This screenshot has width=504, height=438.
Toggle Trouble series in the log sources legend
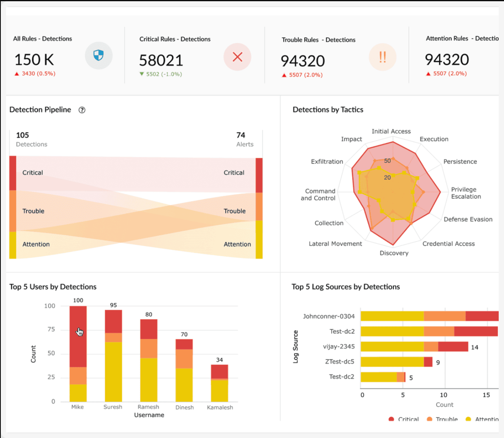tap(429, 419)
